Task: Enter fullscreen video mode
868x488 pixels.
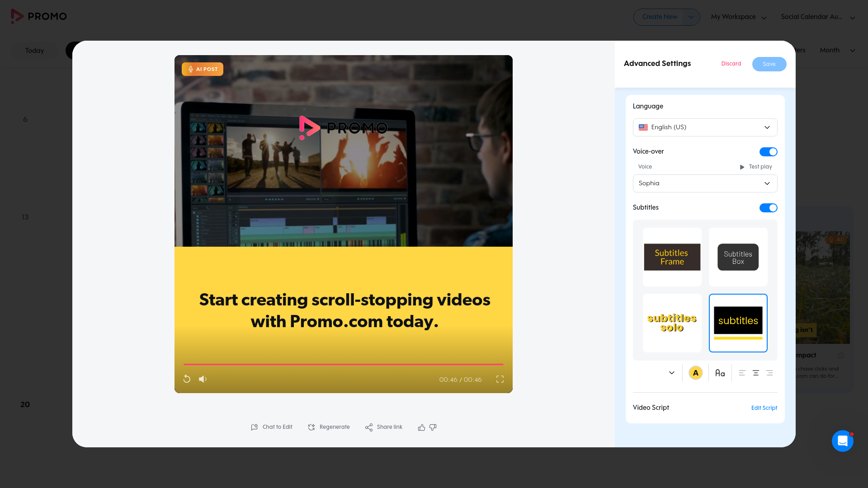Action: [x=500, y=379]
